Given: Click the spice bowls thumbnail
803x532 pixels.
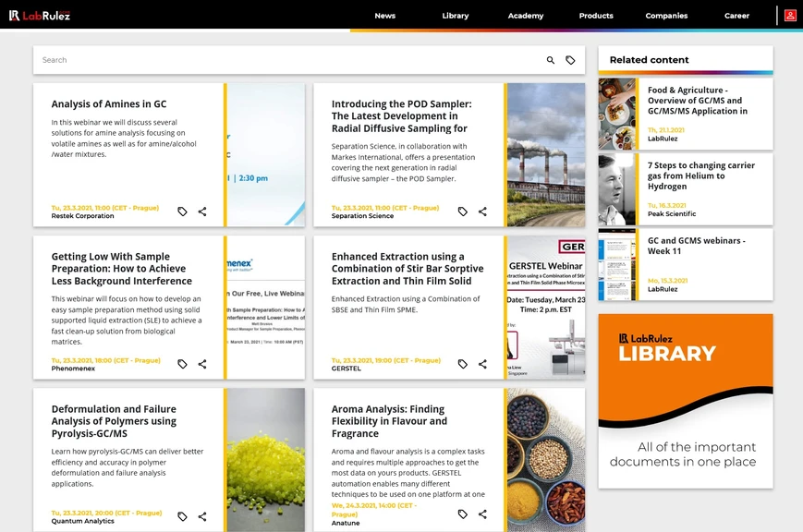Looking at the screenshot, I should coord(546,460).
